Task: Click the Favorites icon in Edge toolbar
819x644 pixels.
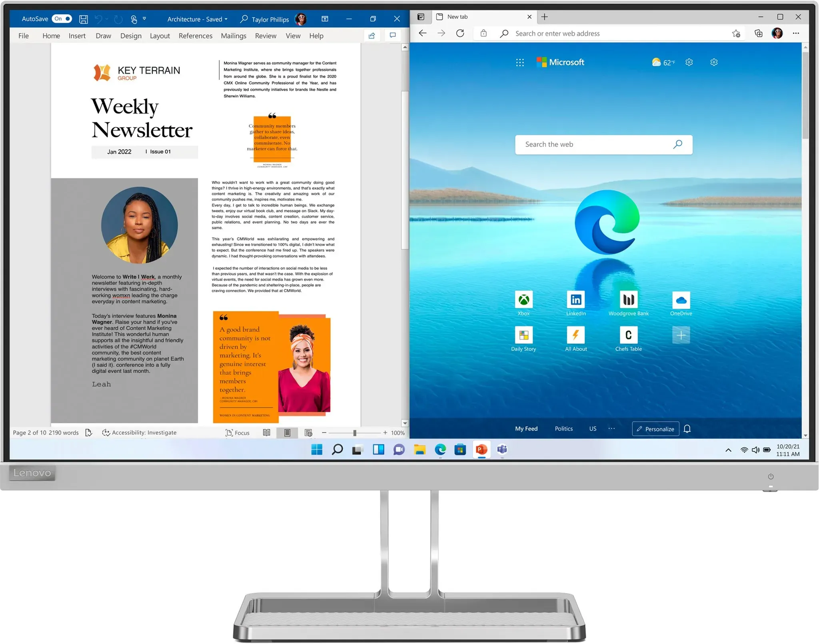Action: pos(737,33)
